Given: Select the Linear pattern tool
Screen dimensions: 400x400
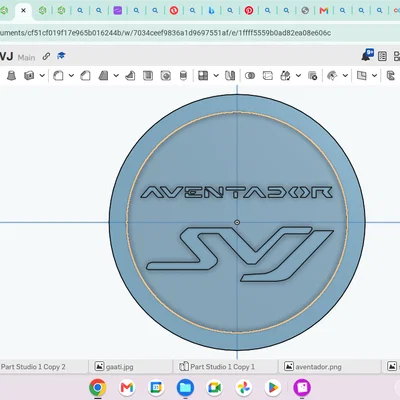Looking at the screenshot, I should coord(203,76).
